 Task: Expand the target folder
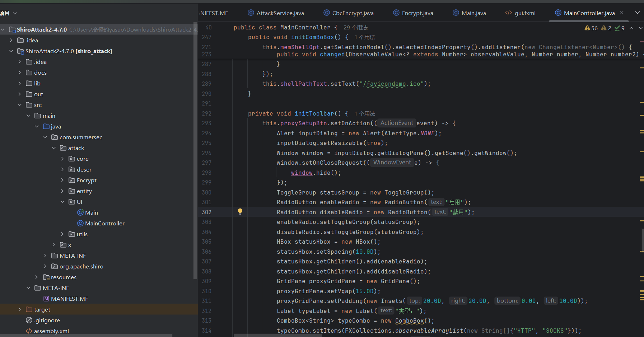click(x=20, y=309)
